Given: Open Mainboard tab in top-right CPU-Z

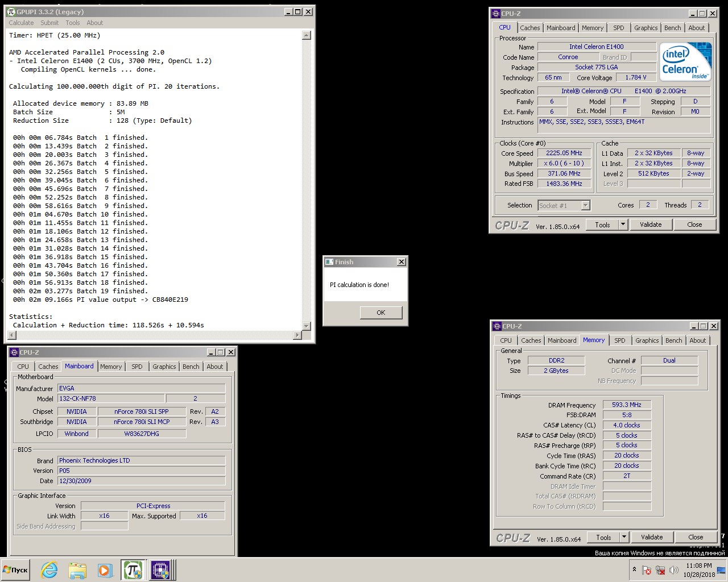Looking at the screenshot, I should tap(561, 28).
